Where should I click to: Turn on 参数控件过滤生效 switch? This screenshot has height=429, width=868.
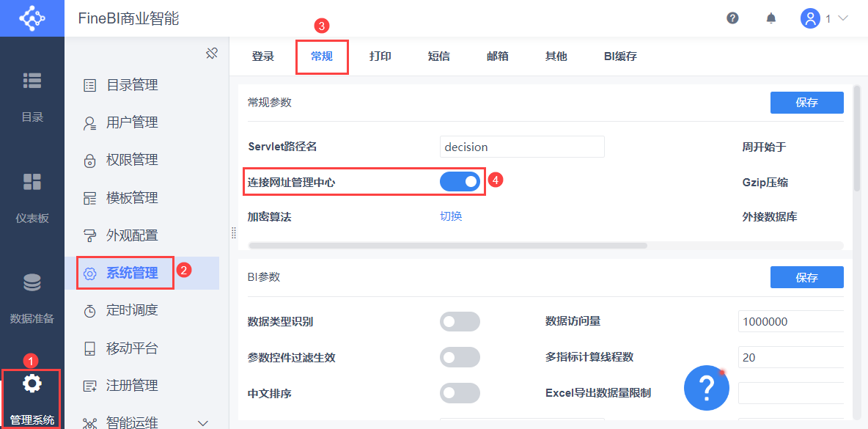(x=460, y=357)
